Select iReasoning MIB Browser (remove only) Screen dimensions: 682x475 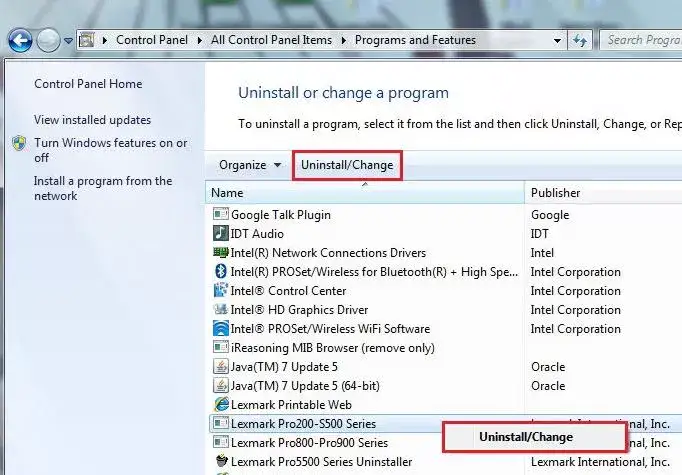point(333,348)
